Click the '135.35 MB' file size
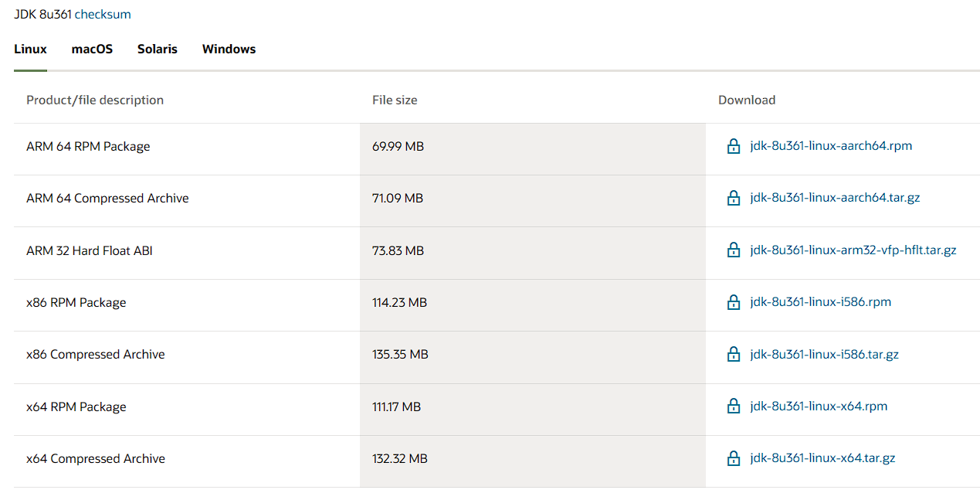The image size is (980, 500). (400, 355)
